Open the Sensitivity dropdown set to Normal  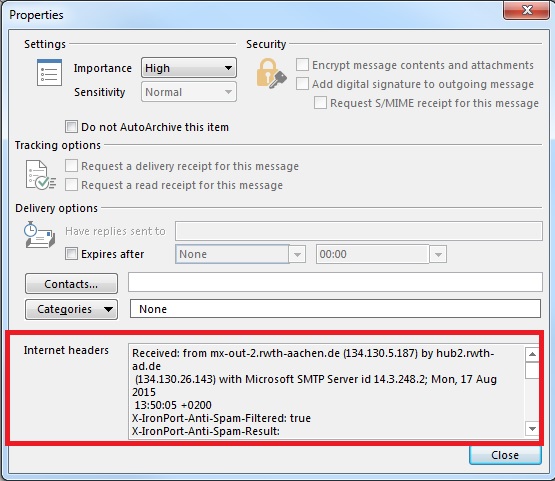pyautogui.click(x=189, y=92)
